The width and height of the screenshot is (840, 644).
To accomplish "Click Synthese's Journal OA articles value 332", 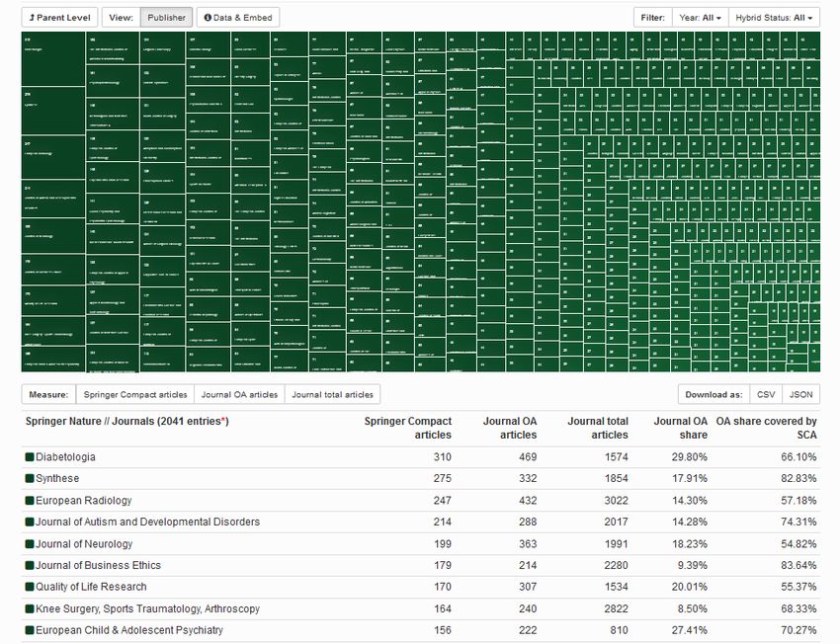I will point(528,479).
